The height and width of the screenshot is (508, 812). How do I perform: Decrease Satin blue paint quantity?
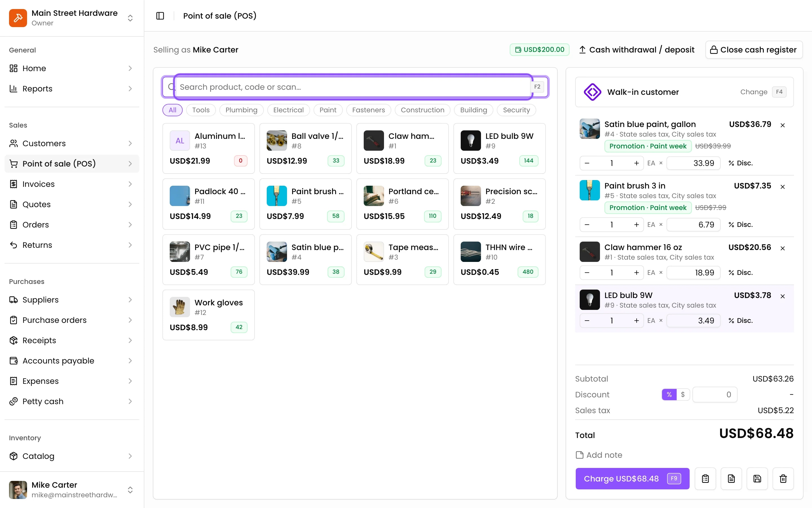click(x=587, y=163)
